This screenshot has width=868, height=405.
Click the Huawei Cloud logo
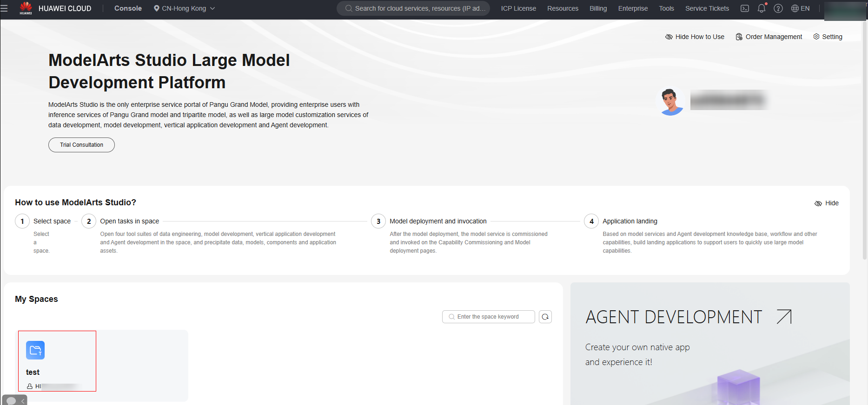(x=26, y=8)
